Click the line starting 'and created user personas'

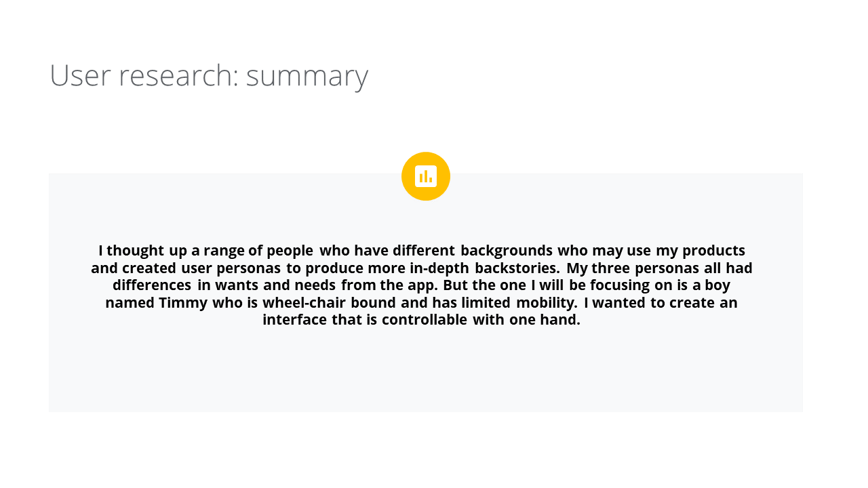422,268
